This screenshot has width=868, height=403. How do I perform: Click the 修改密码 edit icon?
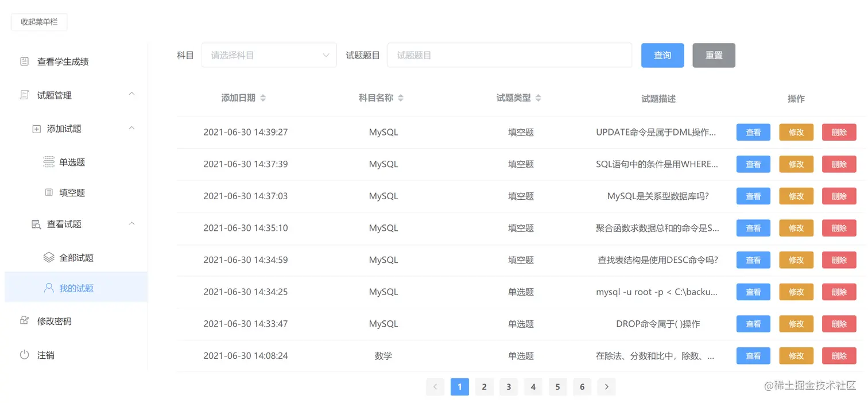click(x=24, y=320)
